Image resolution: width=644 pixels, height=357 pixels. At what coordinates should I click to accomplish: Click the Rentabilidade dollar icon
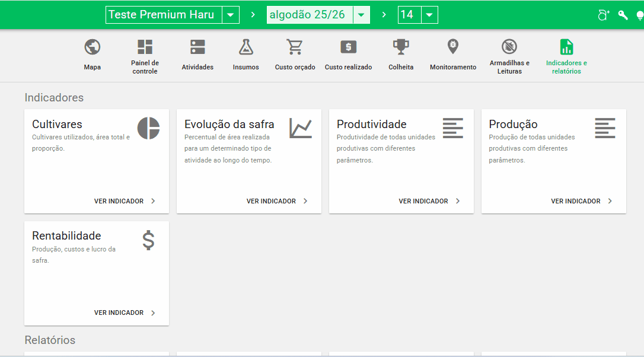(x=148, y=240)
